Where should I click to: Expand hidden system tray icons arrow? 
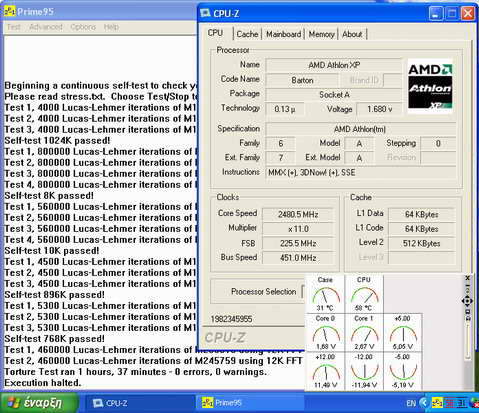[x=424, y=403]
